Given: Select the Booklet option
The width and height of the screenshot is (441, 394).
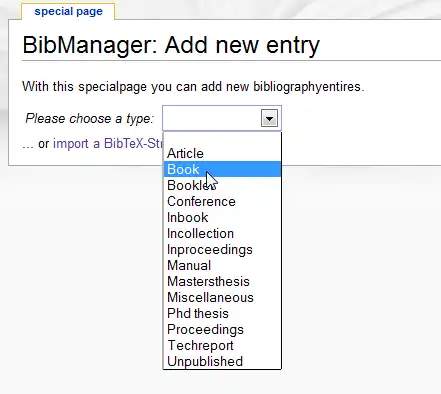Looking at the screenshot, I should [222, 185].
